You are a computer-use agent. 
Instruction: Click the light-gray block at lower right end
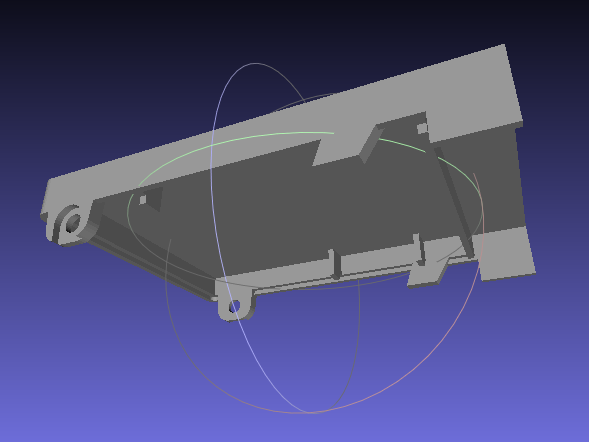tap(505, 253)
